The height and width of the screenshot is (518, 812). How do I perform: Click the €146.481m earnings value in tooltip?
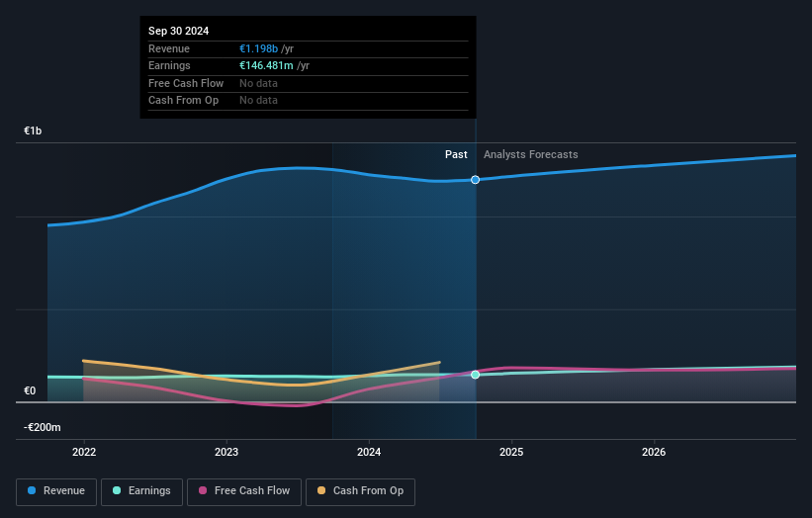266,65
